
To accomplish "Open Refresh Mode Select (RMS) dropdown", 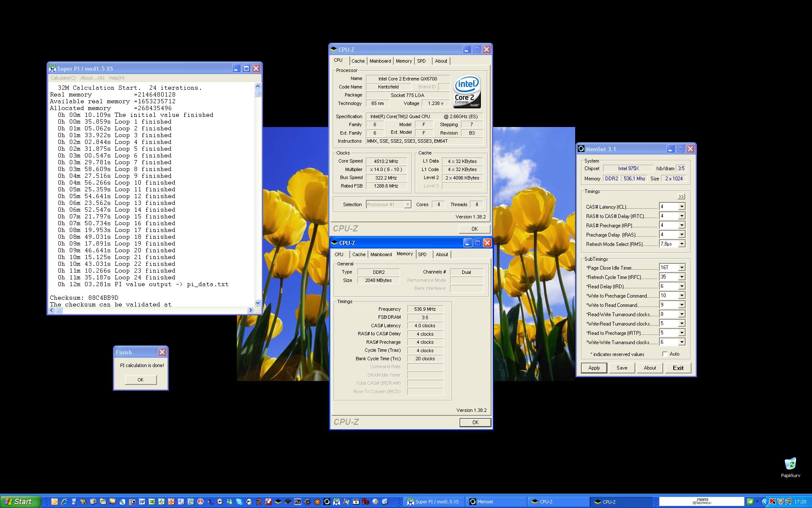I will pyautogui.click(x=682, y=244).
